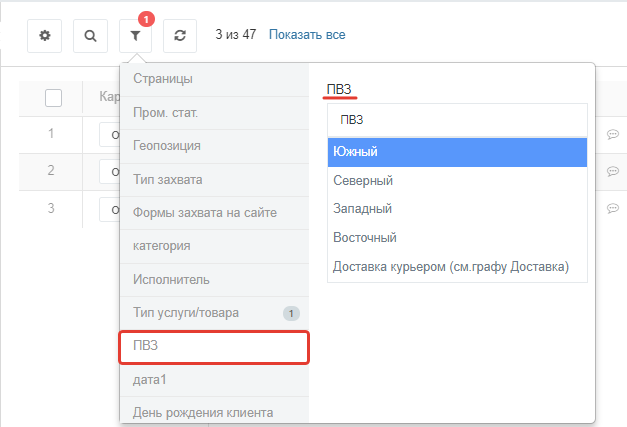Refresh the list with the reload icon
This screenshot has height=427, width=627.
pos(180,36)
